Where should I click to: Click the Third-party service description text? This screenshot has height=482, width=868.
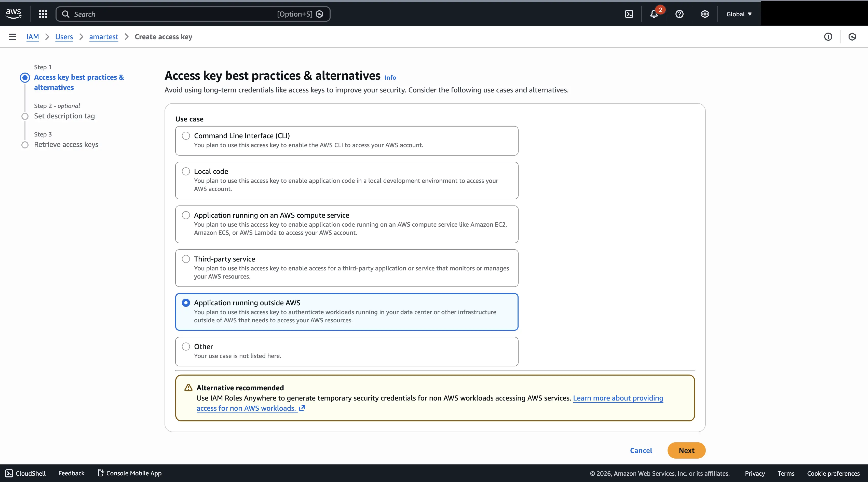(351, 272)
